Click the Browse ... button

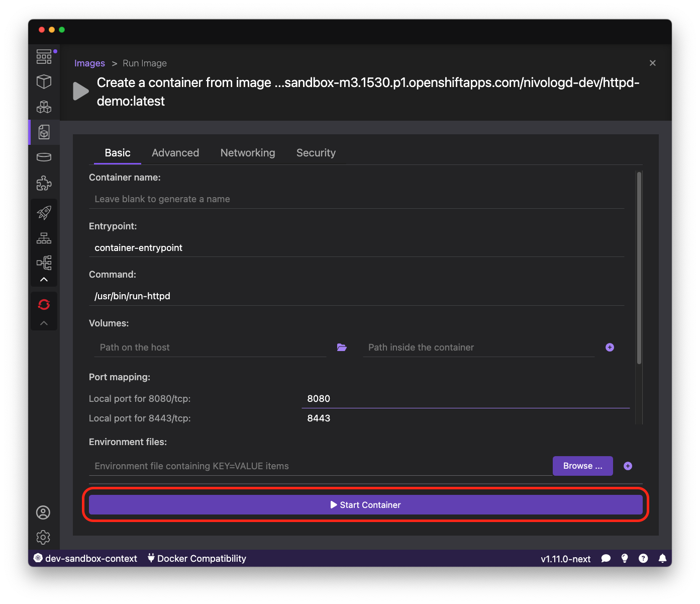click(x=583, y=466)
